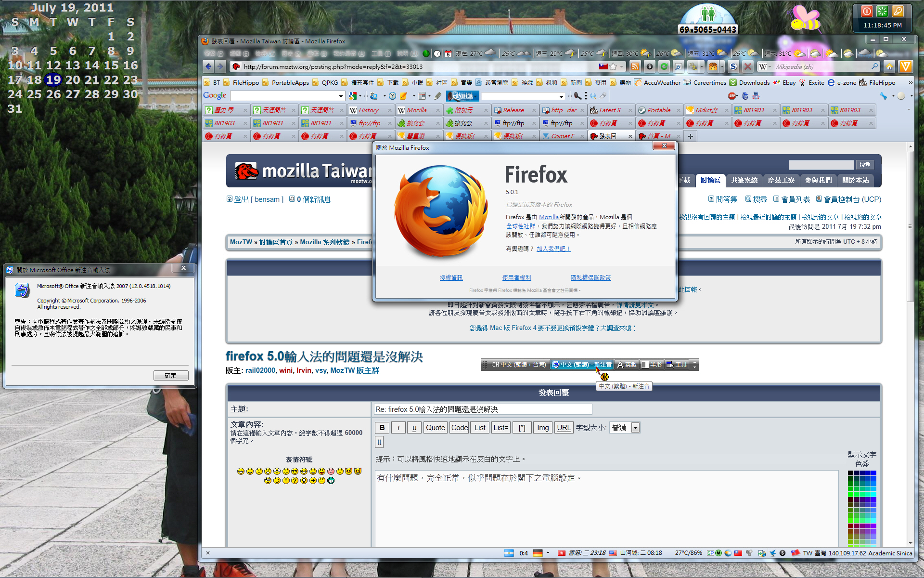924x578 pixels.
Task: Click the green reload icon
Action: (x=664, y=67)
